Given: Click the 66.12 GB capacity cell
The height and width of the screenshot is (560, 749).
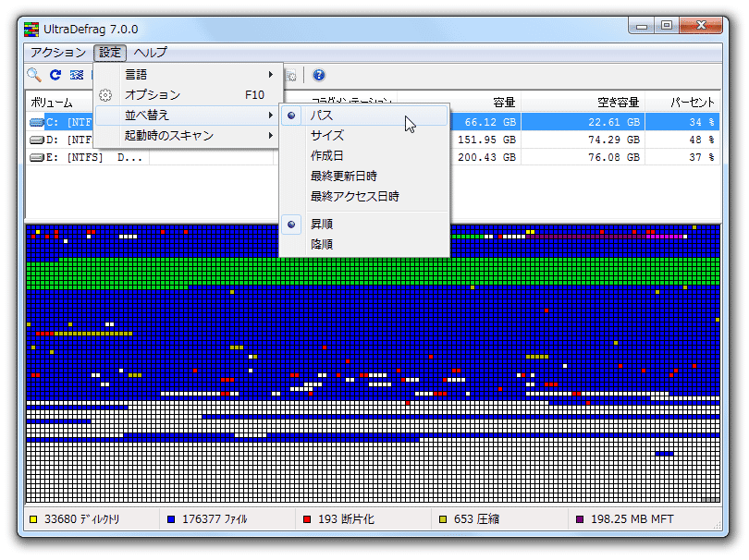Looking at the screenshot, I should click(x=490, y=122).
